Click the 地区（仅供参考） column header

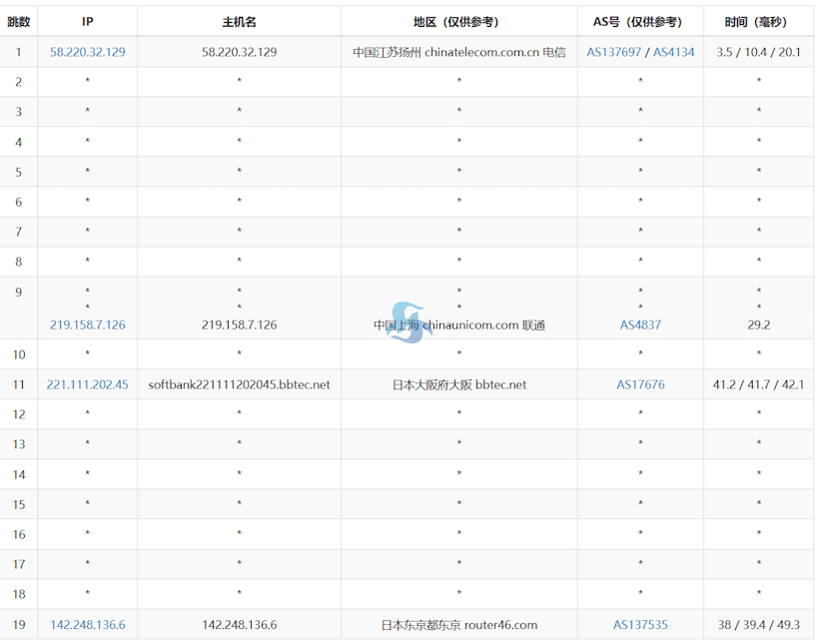458,21
